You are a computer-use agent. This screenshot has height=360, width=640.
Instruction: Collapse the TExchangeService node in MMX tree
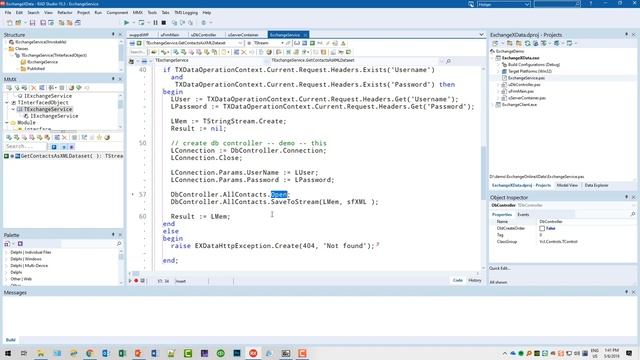point(13,109)
